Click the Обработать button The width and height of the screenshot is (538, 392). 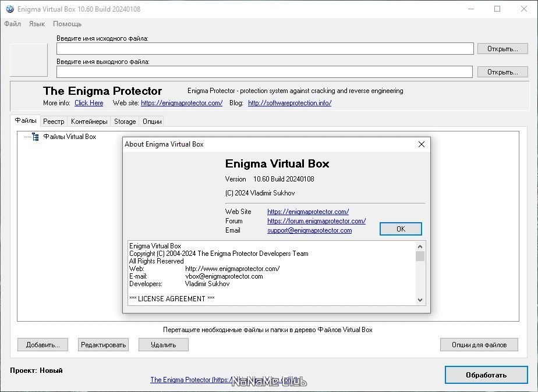(486, 375)
